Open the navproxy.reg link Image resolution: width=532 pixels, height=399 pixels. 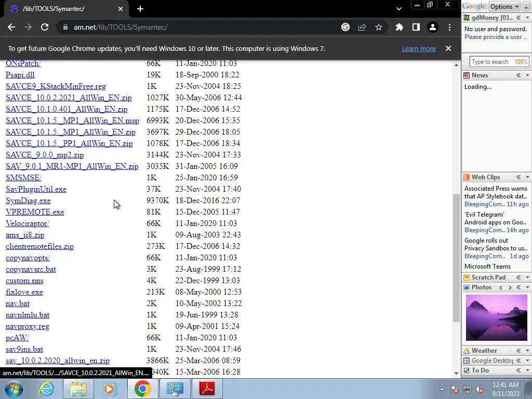tap(28, 326)
